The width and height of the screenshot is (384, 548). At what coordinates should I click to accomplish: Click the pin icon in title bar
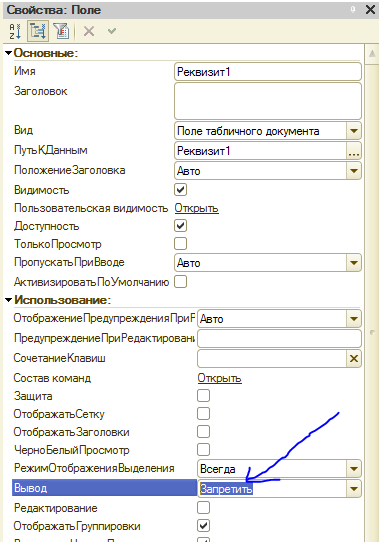(353, 9)
